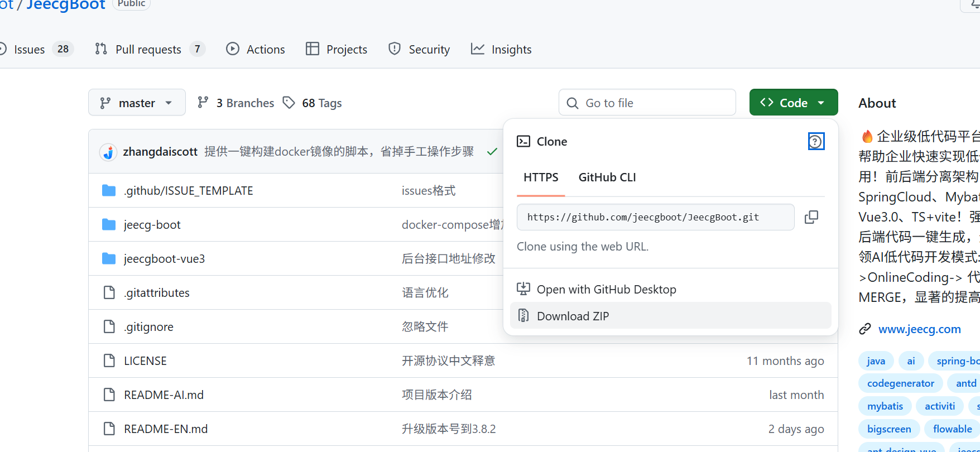The height and width of the screenshot is (452, 980).
Task: Click the '忽略文件' commit message
Action: [x=425, y=327]
